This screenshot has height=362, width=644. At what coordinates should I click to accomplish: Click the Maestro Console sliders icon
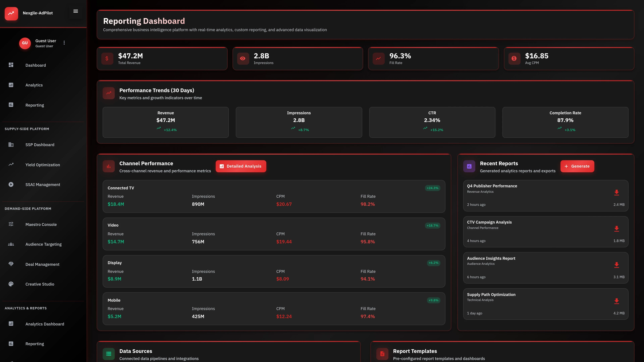[11, 224]
